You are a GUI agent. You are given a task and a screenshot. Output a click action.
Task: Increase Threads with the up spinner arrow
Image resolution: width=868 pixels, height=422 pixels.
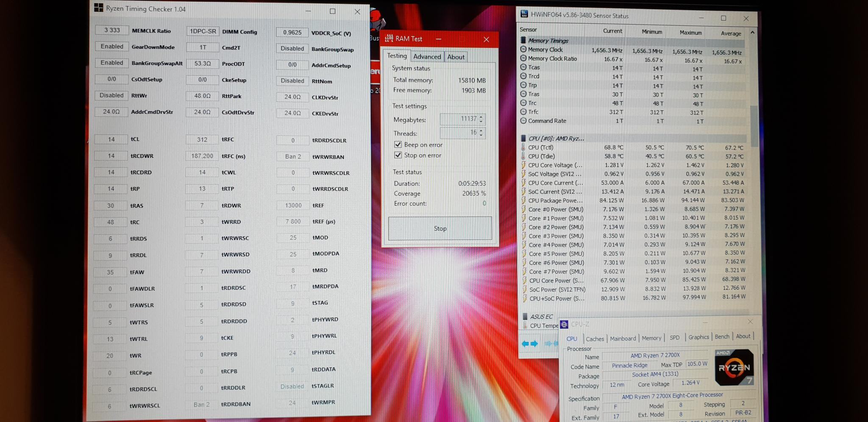(x=481, y=130)
